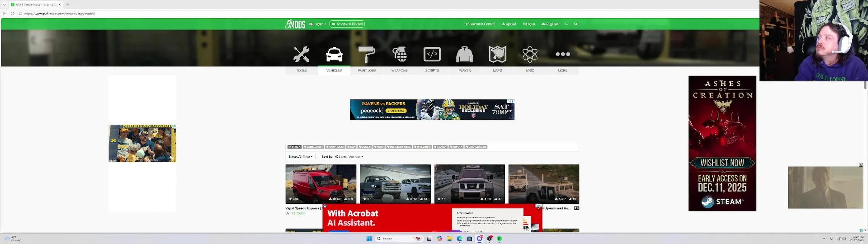Show hidden system tray icons
This screenshot has height=244, width=868.
[x=824, y=239]
